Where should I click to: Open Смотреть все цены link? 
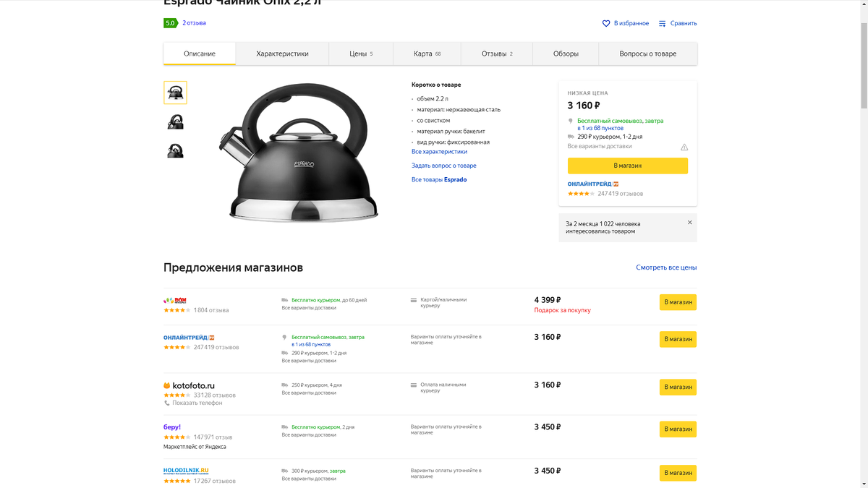pyautogui.click(x=666, y=267)
